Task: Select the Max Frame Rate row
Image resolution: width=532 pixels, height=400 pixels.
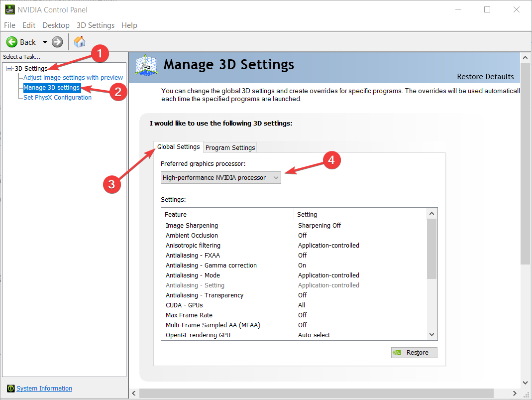Action: pos(294,315)
